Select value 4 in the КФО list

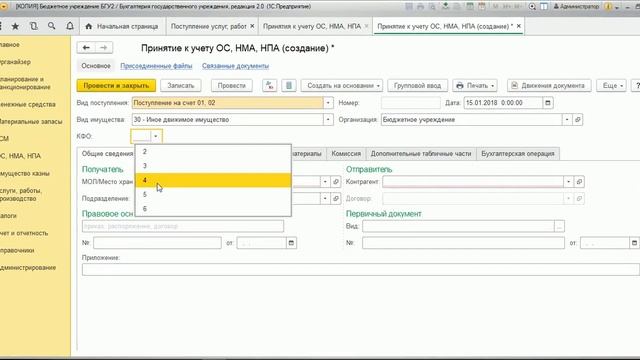(x=213, y=180)
